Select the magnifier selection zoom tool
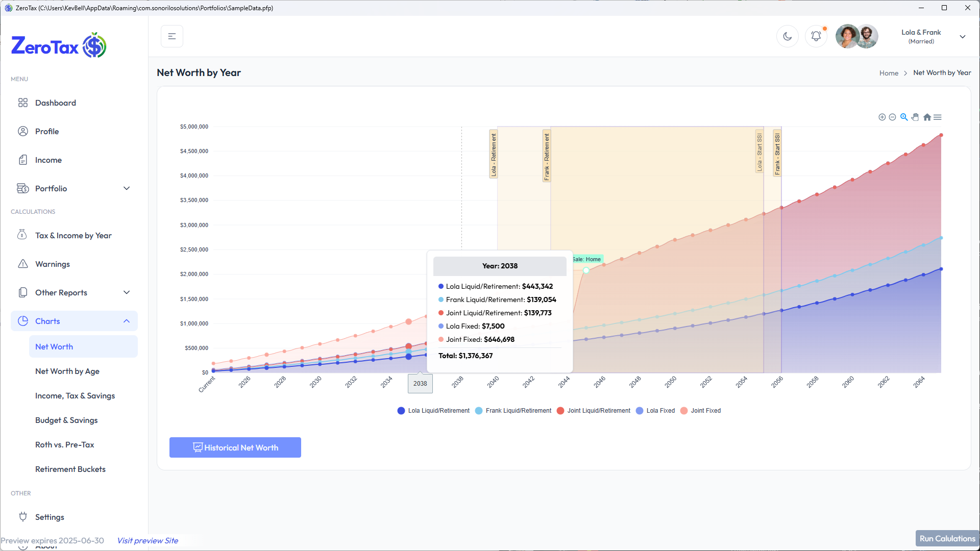Viewport: 980px width, 551px height. [904, 117]
